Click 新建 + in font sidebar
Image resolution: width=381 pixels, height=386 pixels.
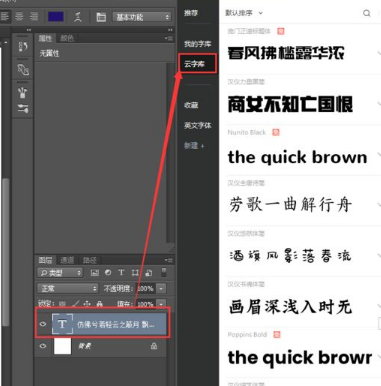[194, 146]
